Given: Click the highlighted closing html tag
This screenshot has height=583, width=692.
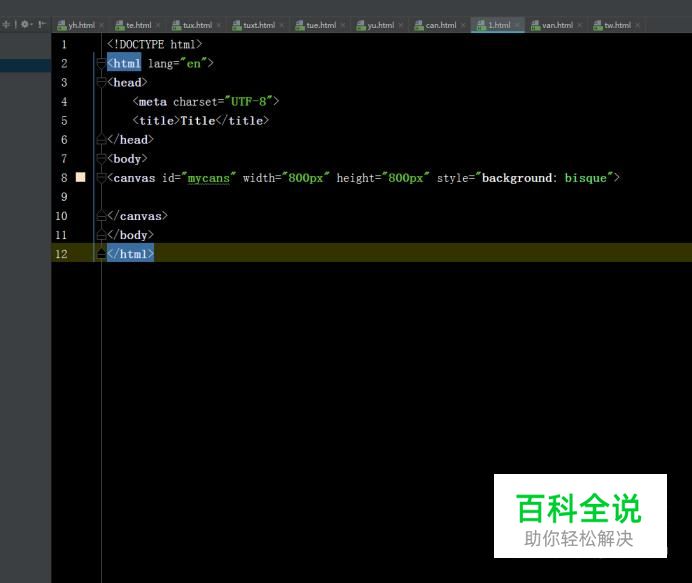Looking at the screenshot, I should [130, 254].
